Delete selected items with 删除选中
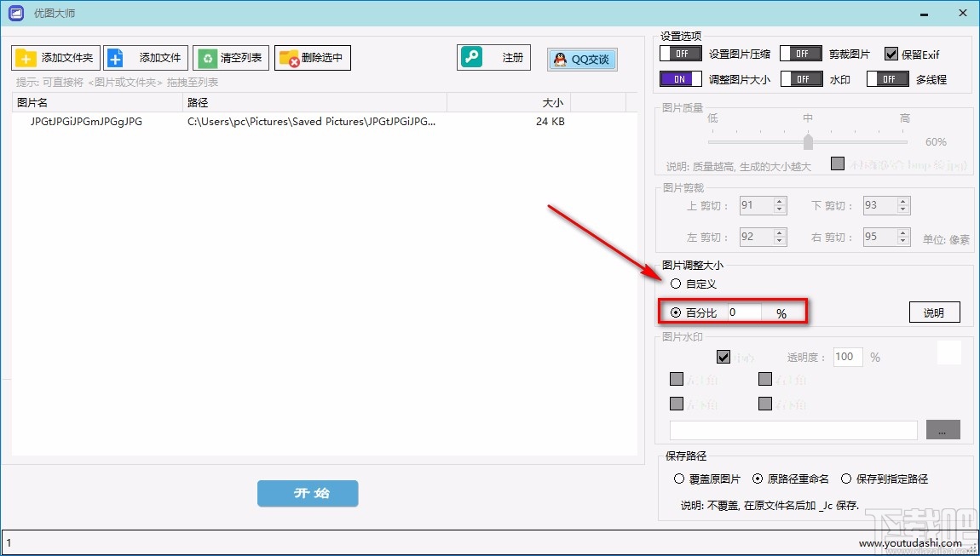The width and height of the screenshot is (980, 556). coord(313,58)
